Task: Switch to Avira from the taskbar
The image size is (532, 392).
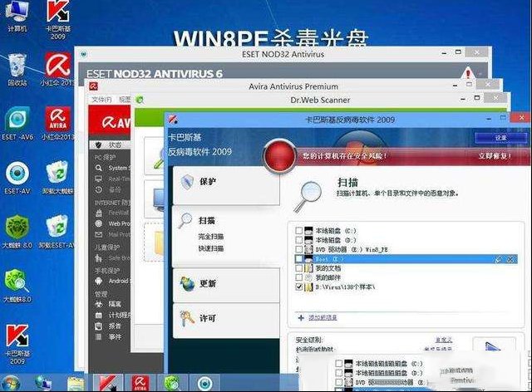Action: point(140,383)
